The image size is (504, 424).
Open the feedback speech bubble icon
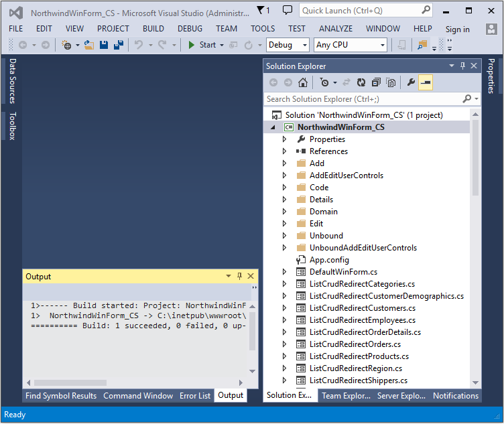(x=288, y=10)
